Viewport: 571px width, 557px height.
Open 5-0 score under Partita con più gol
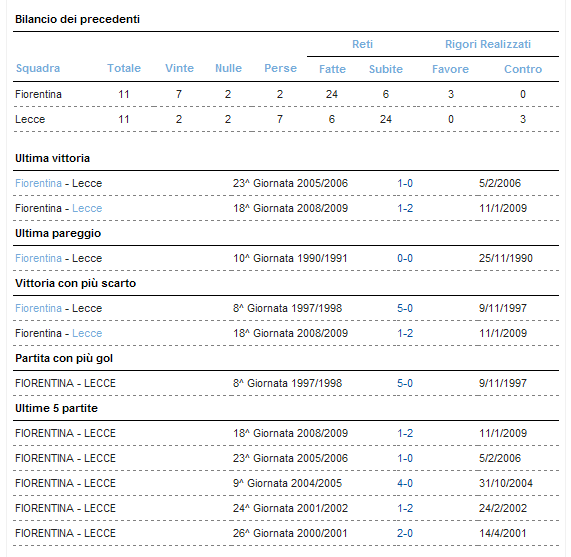[405, 383]
